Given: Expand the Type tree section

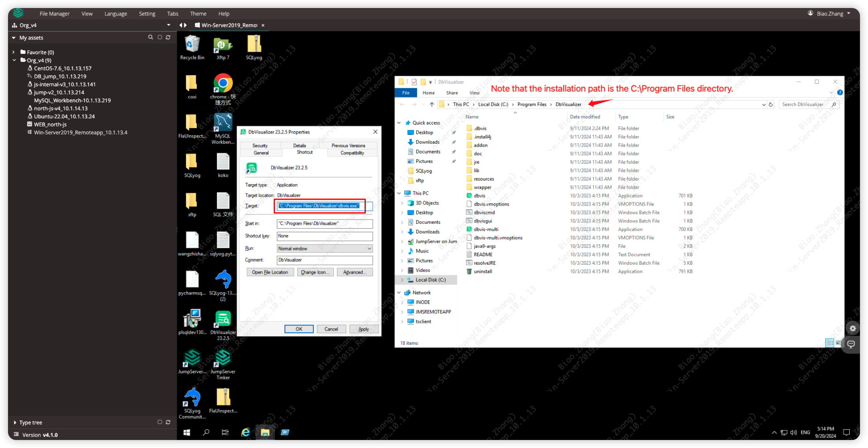Looking at the screenshot, I should click(15, 423).
